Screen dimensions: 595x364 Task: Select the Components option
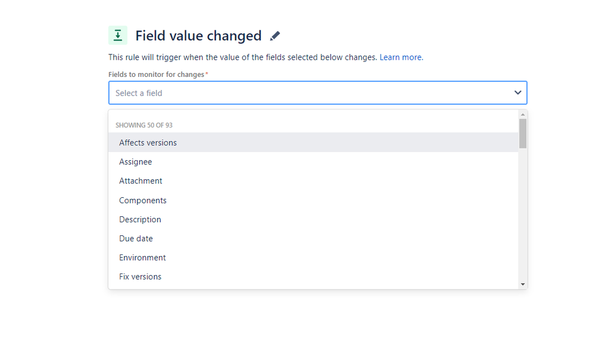313,200
